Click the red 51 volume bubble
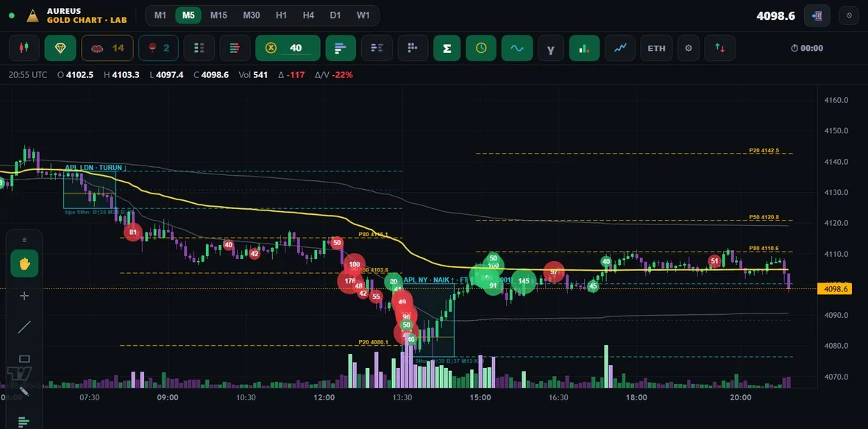868x429 pixels. click(x=714, y=260)
